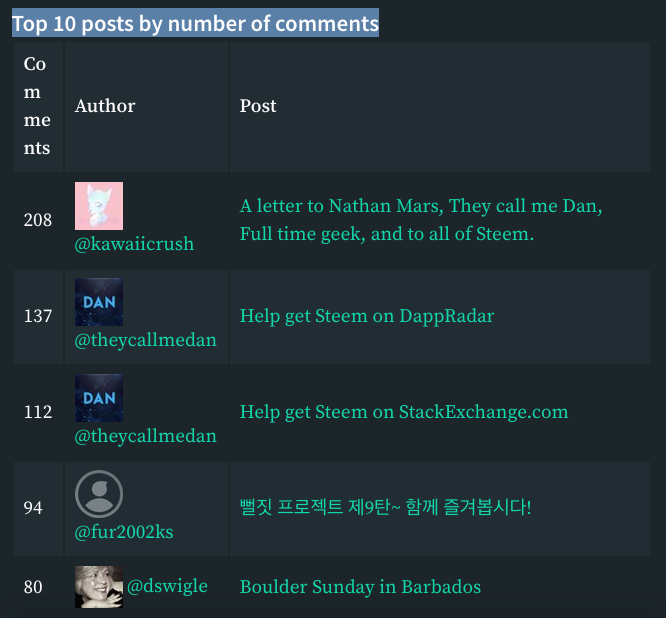Click the 208 comment count cell
This screenshot has width=666, height=618.
point(38,220)
